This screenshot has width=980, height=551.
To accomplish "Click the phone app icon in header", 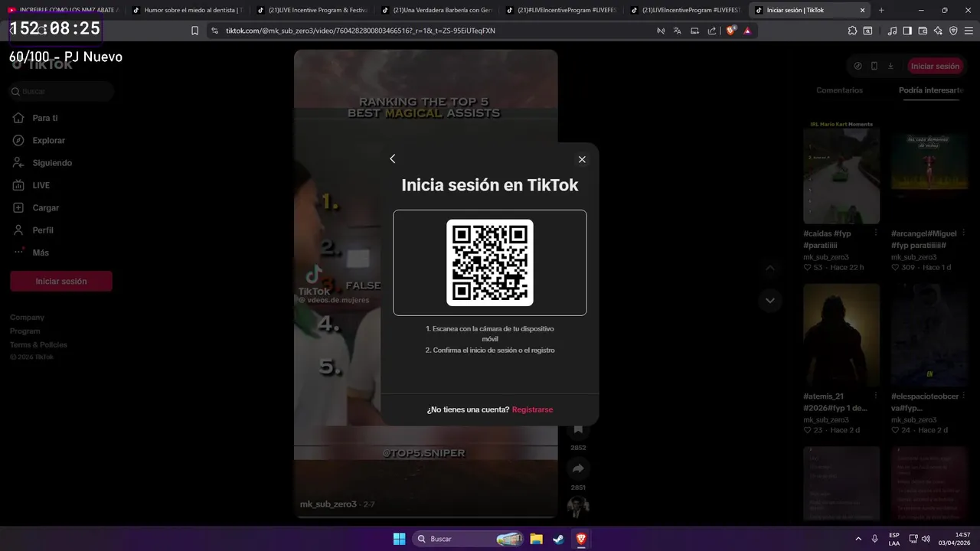I will click(x=874, y=66).
